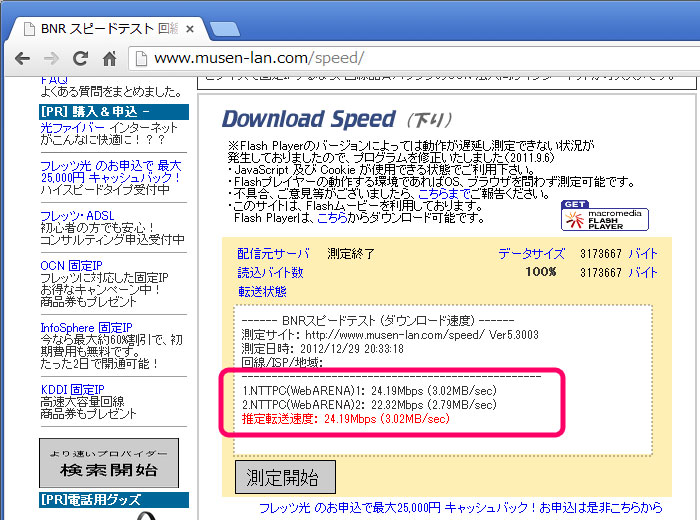This screenshot has height=520, width=700.
Task: Click こちら Flash Player download link
Action: 332,218
